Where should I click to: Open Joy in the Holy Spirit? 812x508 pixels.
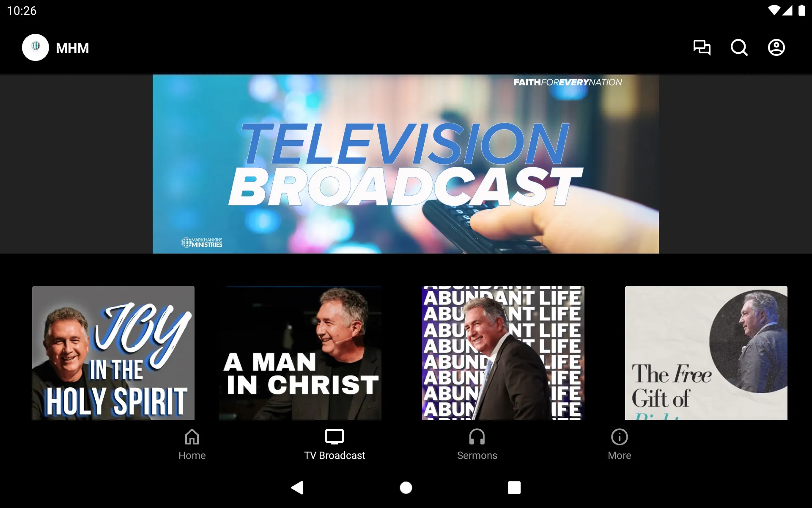point(113,352)
